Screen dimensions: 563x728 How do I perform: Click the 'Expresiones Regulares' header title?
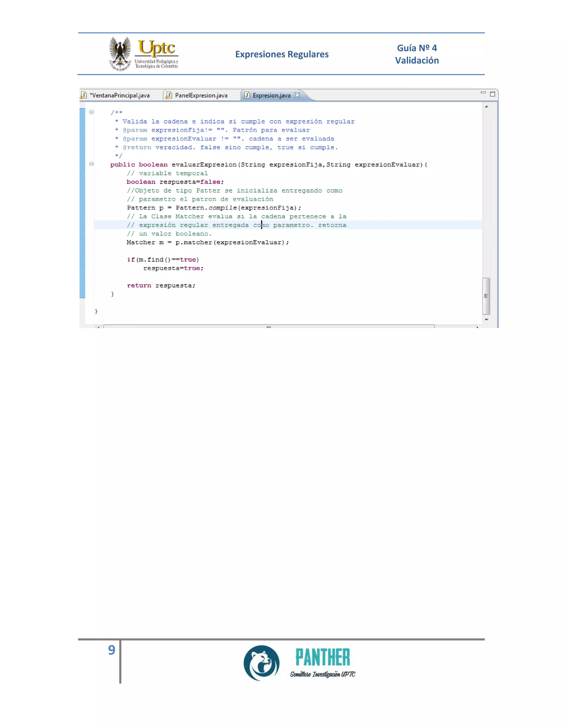[282, 54]
